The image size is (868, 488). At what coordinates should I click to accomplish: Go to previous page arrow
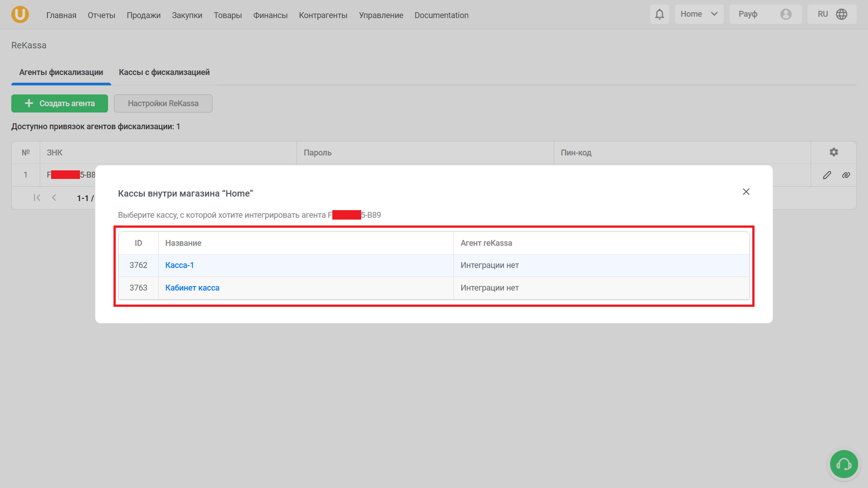(x=54, y=198)
